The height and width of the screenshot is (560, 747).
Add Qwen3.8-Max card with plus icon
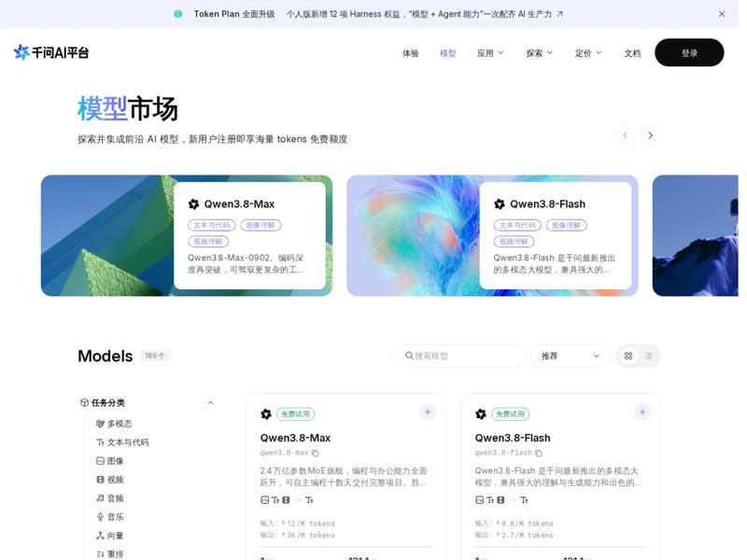(428, 412)
